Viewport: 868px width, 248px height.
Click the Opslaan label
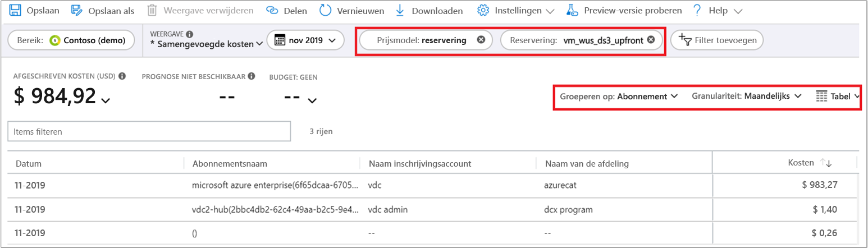point(43,11)
